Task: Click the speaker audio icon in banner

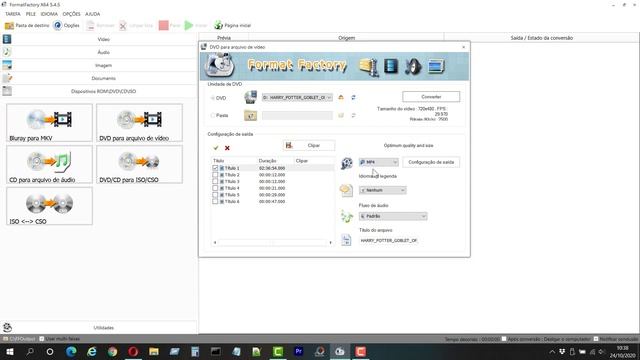Action: (413, 66)
